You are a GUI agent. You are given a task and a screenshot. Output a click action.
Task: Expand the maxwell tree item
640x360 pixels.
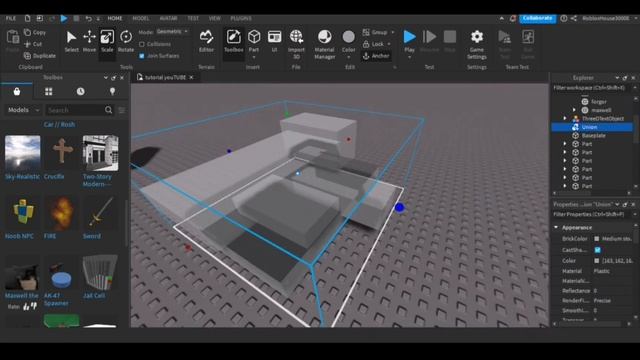point(574,110)
